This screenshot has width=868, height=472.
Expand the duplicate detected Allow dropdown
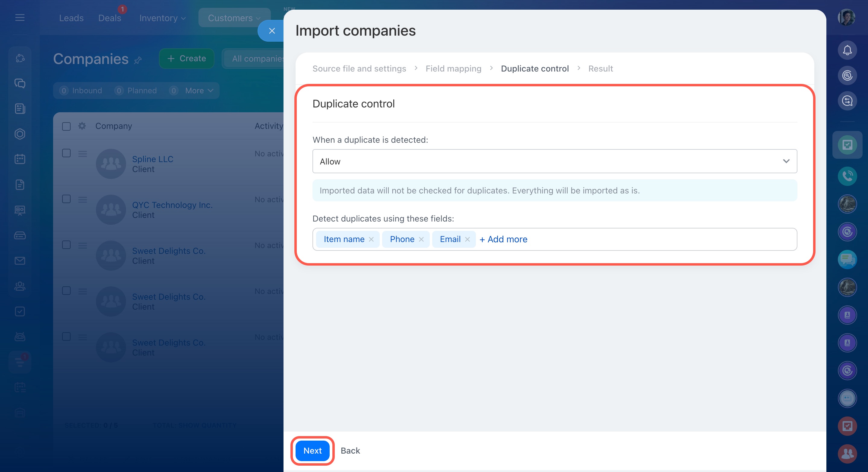pos(554,161)
